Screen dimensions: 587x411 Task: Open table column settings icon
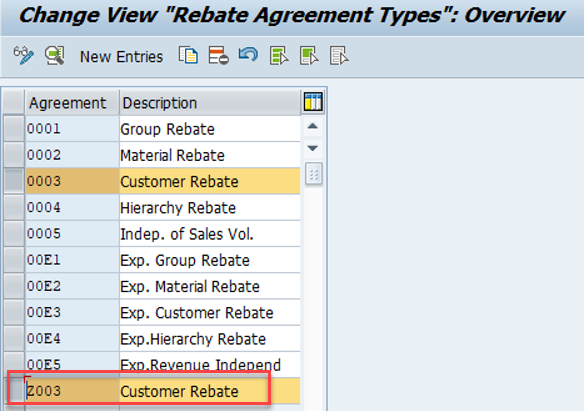(x=313, y=102)
